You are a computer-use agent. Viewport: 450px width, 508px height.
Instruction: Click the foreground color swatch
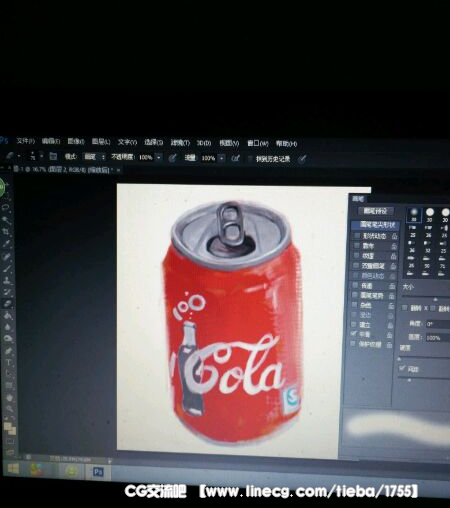coord(8,427)
